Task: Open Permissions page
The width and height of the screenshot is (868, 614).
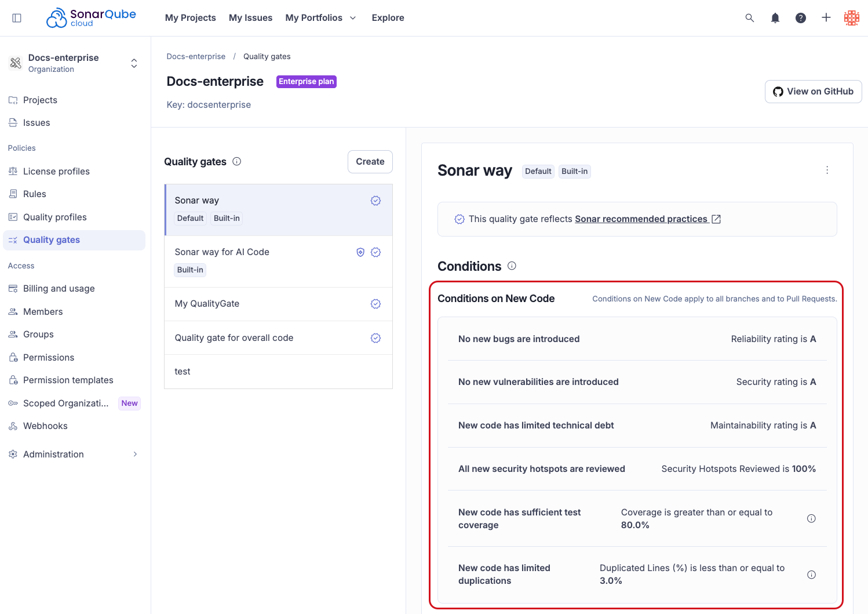Action: coord(74,358)
